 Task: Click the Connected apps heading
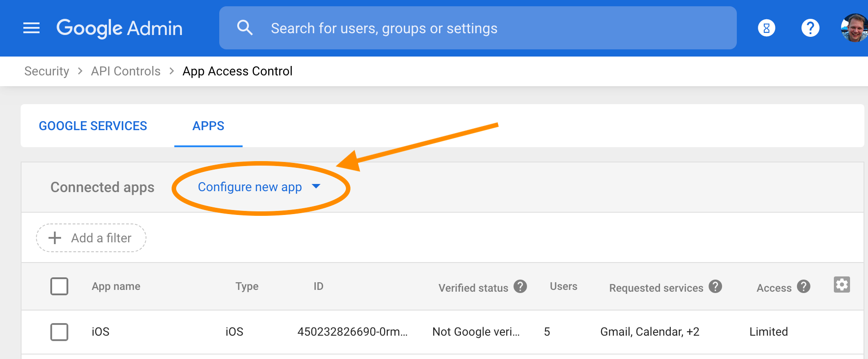(102, 187)
